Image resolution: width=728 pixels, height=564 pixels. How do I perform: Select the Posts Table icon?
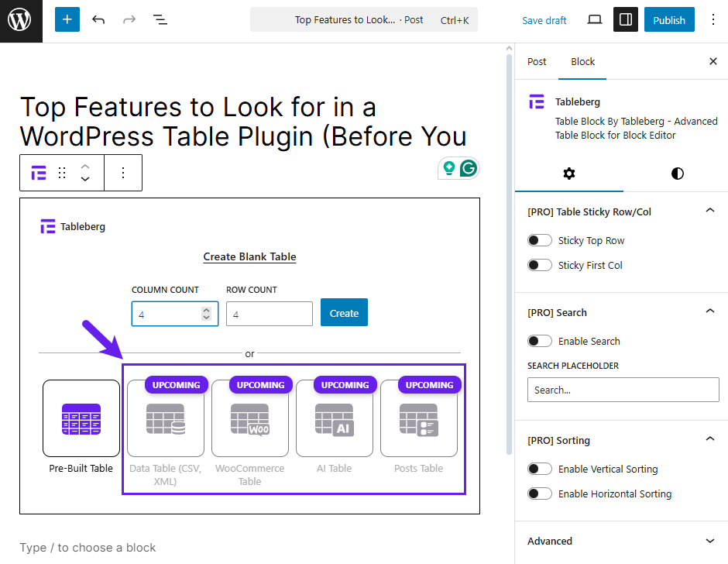point(419,418)
